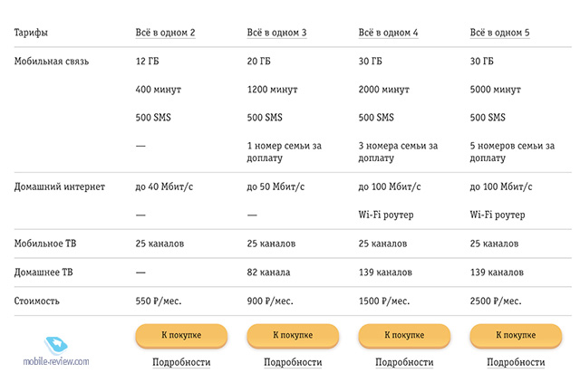The width and height of the screenshot is (580, 392).
Task: Click the mobile-review.com watermark text
Action: [56, 361]
